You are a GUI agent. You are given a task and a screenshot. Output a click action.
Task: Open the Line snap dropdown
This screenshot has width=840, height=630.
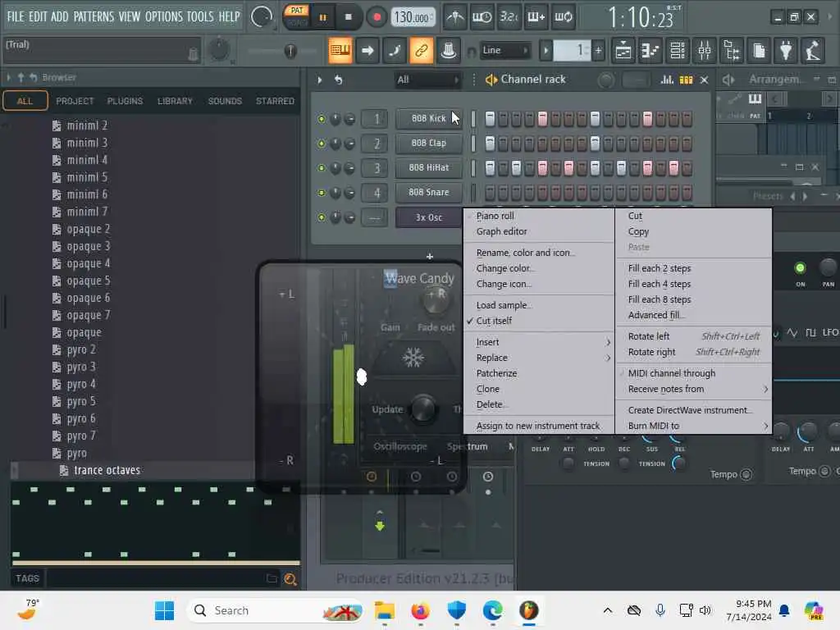(x=504, y=50)
